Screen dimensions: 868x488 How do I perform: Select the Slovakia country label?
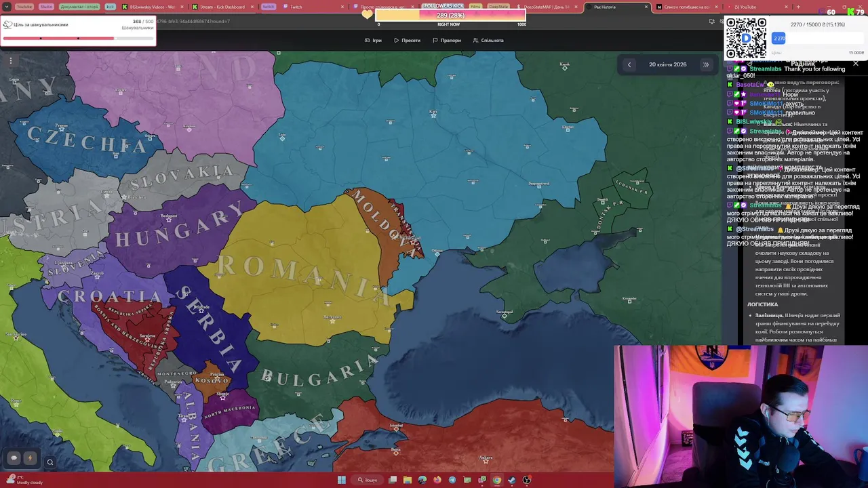coord(181,178)
